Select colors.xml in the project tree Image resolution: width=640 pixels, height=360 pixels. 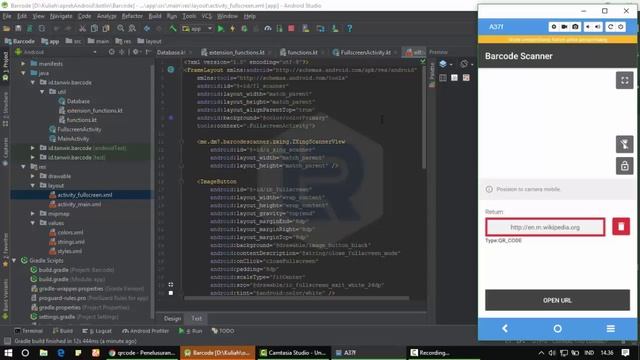pos(70,233)
